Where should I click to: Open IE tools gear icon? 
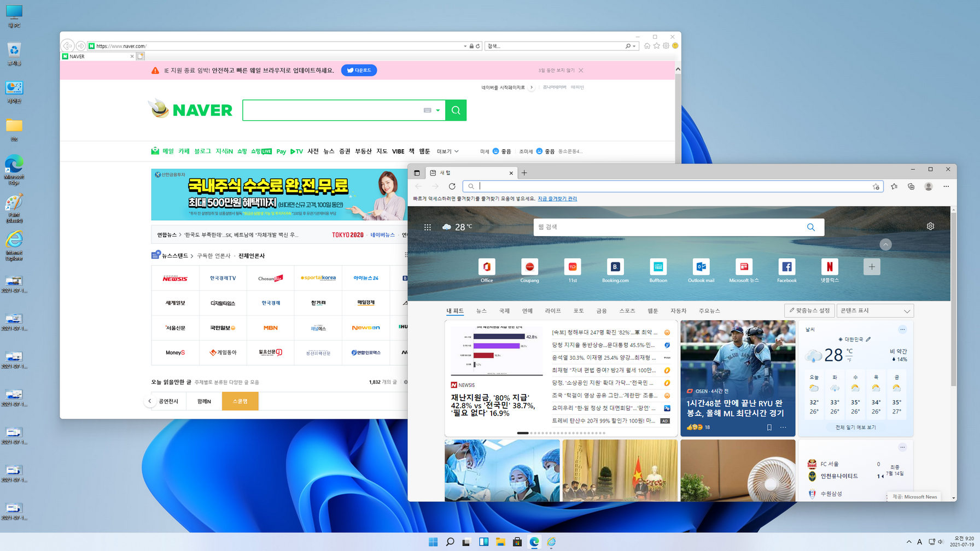click(666, 46)
